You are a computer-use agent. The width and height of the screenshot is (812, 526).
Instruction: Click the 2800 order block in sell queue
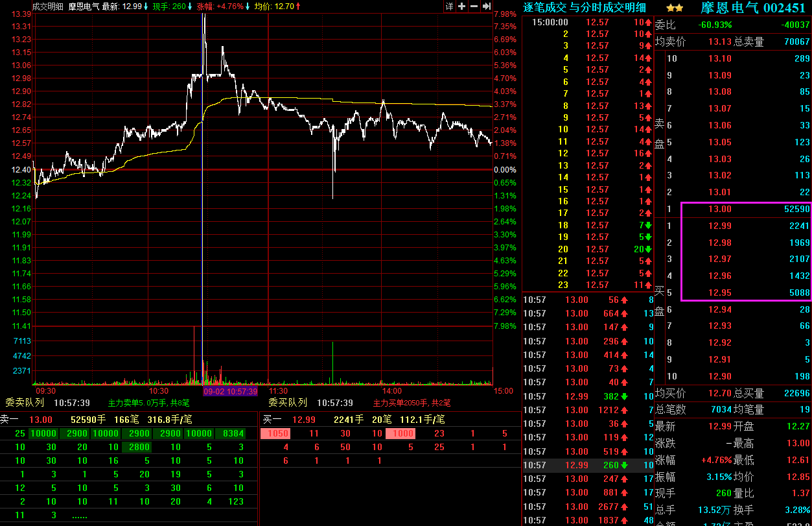[139, 447]
